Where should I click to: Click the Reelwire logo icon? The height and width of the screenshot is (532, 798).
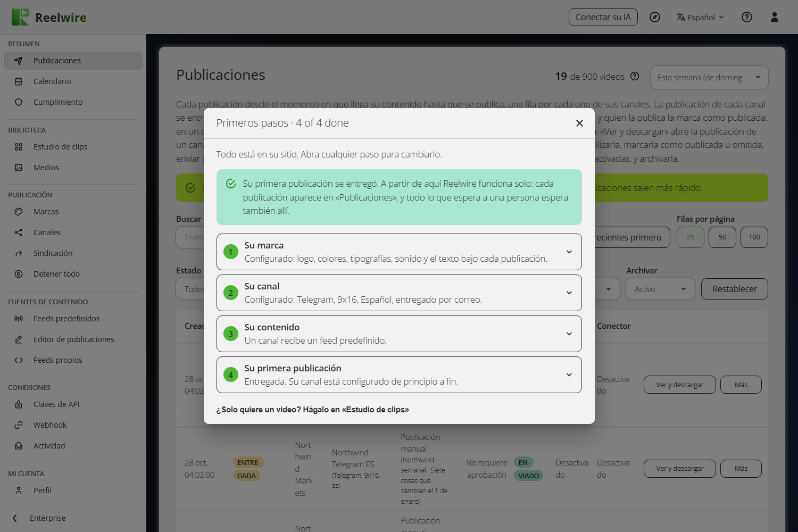click(20, 17)
